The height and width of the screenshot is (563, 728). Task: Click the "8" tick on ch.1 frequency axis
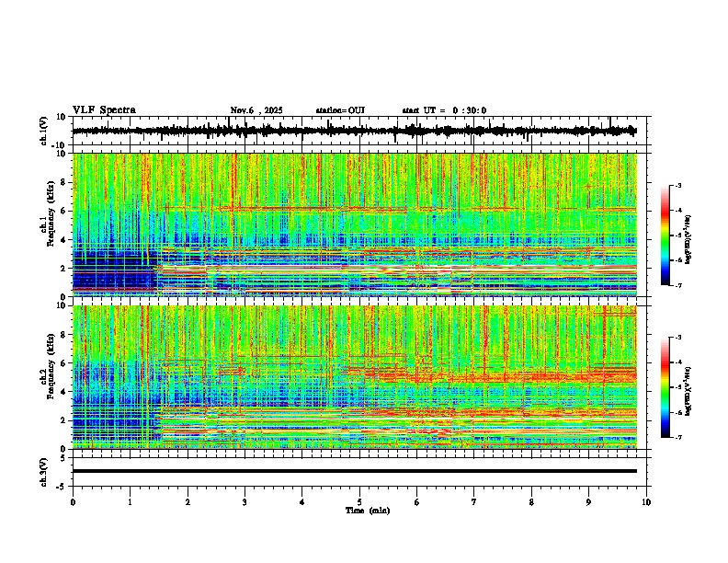[63, 182]
